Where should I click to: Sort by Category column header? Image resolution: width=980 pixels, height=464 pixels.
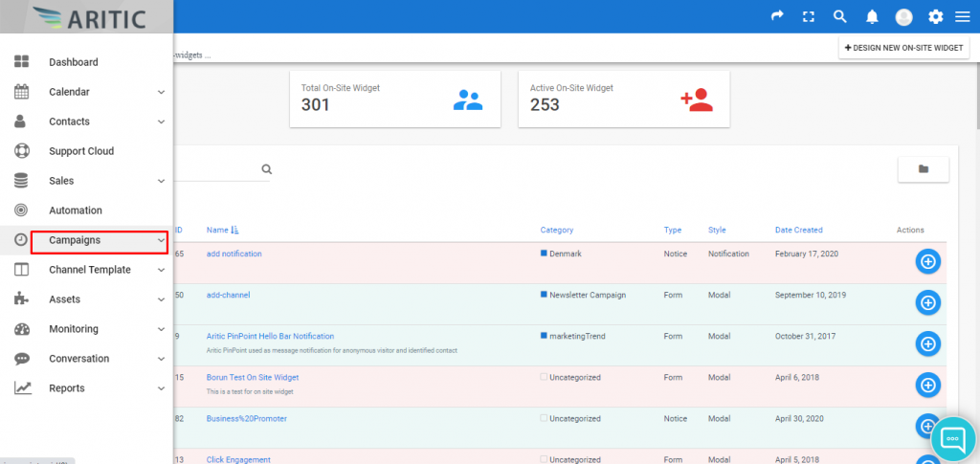(556, 230)
